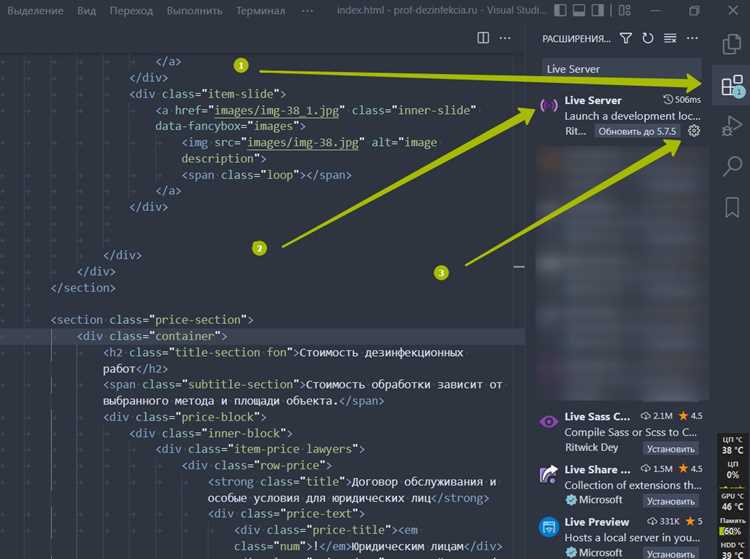Click the div class="row-price" line
This screenshot has width=750, height=559.
[256, 465]
